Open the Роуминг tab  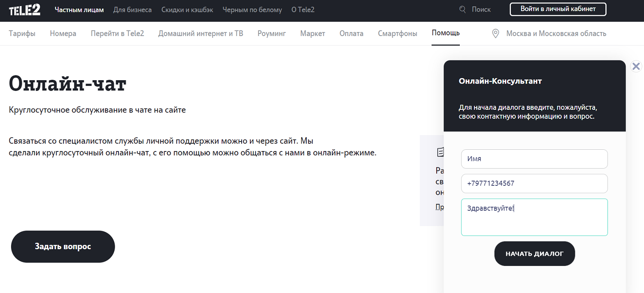coord(272,33)
